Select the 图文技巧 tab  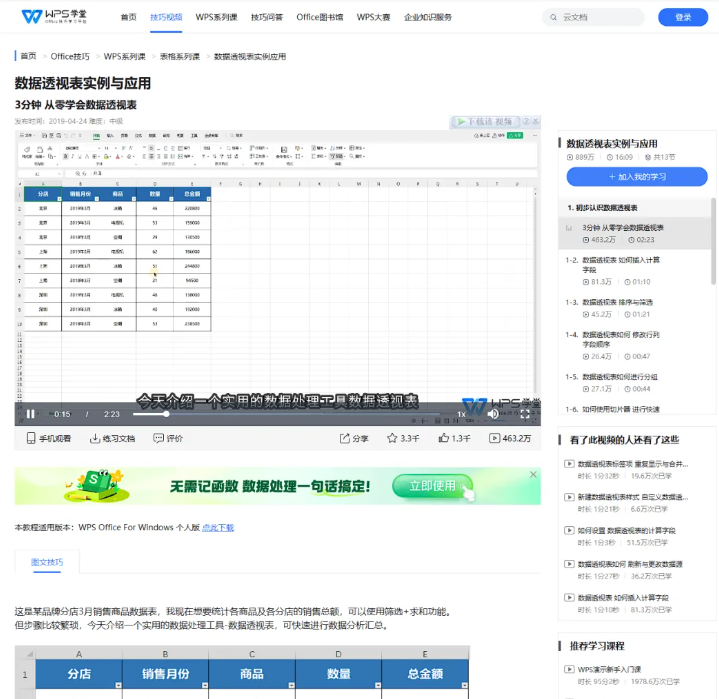pyautogui.click(x=47, y=562)
